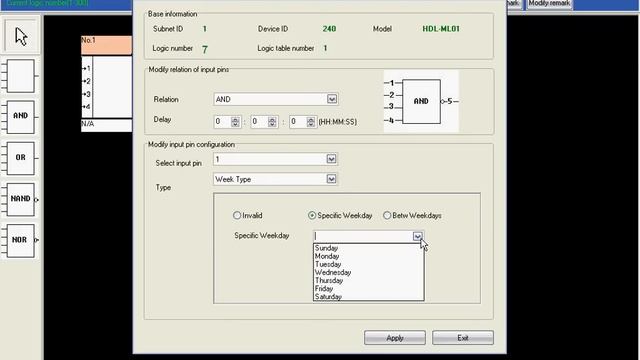Click the Model value HDL-ML01

pyautogui.click(x=441, y=29)
